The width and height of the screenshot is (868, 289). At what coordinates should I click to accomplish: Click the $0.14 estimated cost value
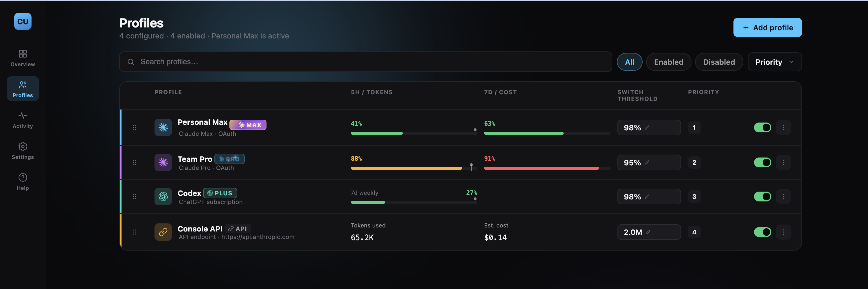click(x=495, y=238)
